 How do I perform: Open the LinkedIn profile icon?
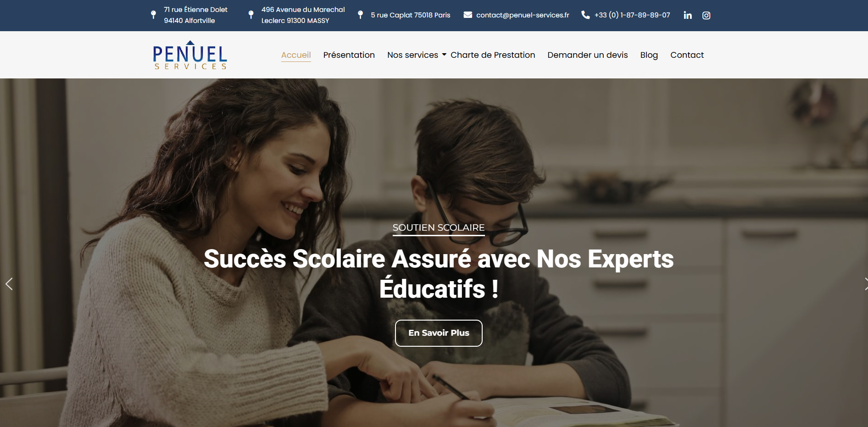687,15
